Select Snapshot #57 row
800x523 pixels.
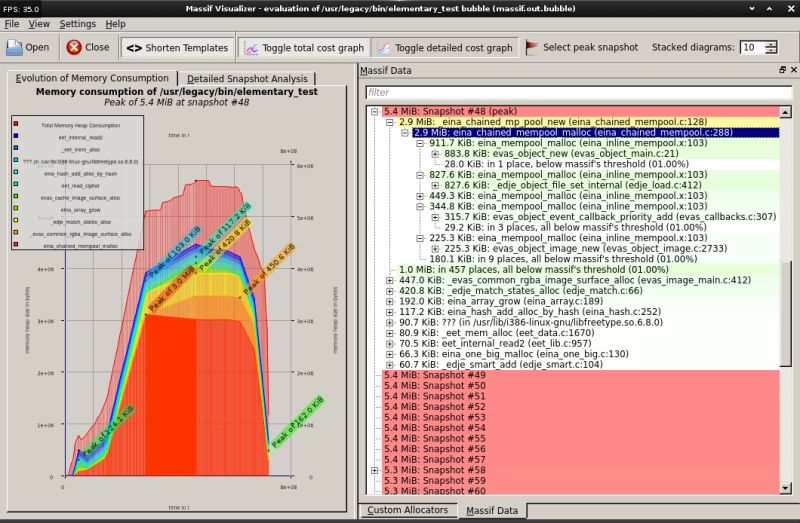(x=581, y=459)
